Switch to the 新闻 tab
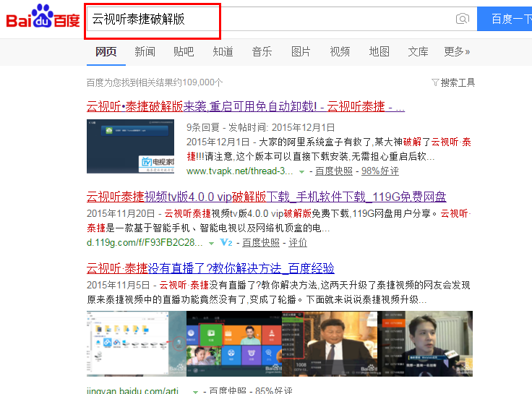Viewport: 532px width, 394px height. point(145,51)
